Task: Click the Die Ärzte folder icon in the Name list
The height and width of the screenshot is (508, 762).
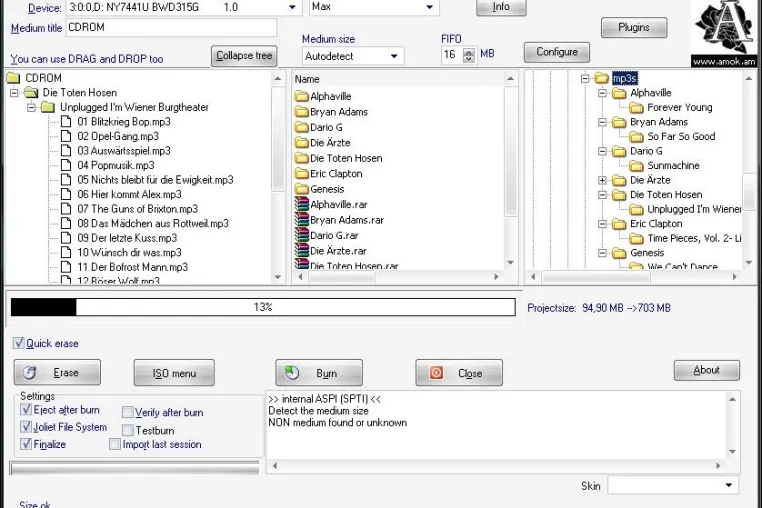Action: click(302, 143)
